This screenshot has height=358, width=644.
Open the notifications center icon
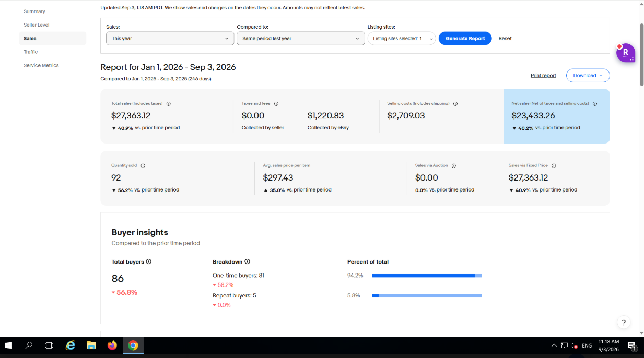tap(631, 345)
